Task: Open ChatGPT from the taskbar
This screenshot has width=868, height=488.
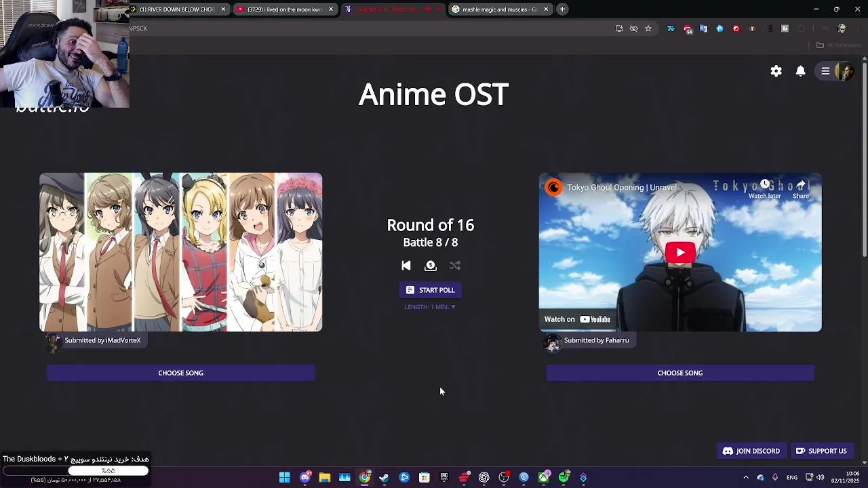Action: click(x=484, y=478)
